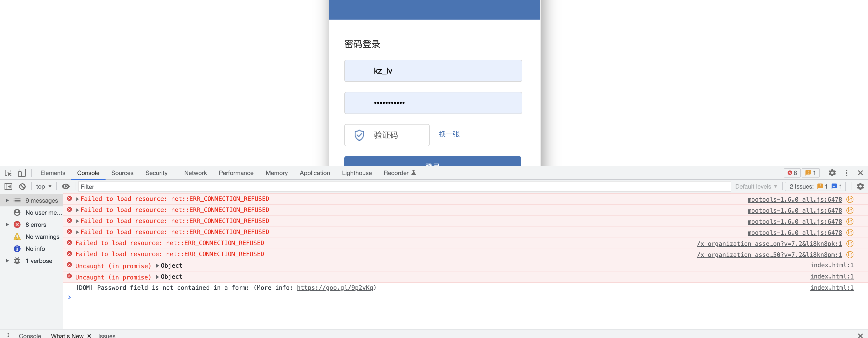868x338 pixels.
Task: Expand the first Uncaught promise Object
Action: pos(158,266)
